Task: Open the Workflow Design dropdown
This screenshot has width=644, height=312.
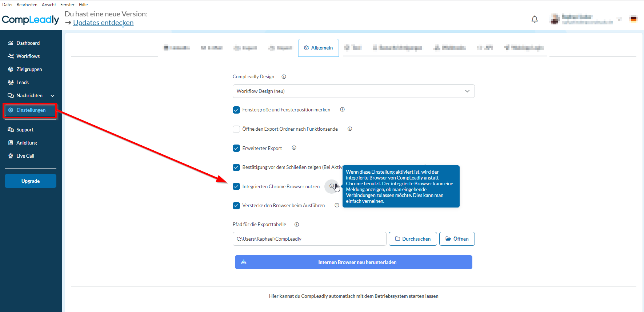Action: point(353,91)
